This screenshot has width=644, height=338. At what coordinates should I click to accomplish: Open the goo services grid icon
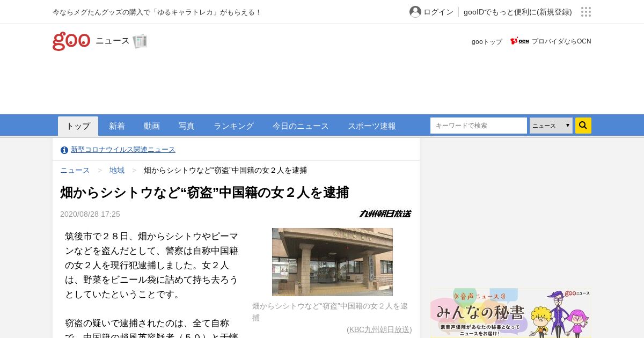coord(586,12)
